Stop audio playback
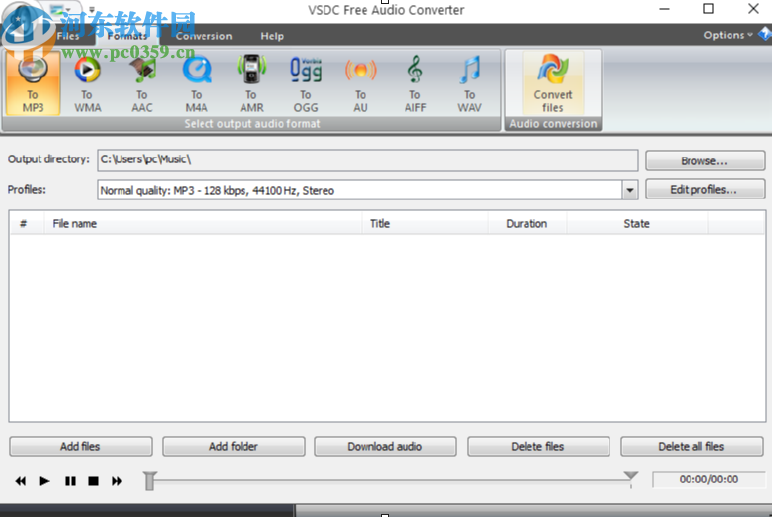The height and width of the screenshot is (517, 772). pos(93,481)
